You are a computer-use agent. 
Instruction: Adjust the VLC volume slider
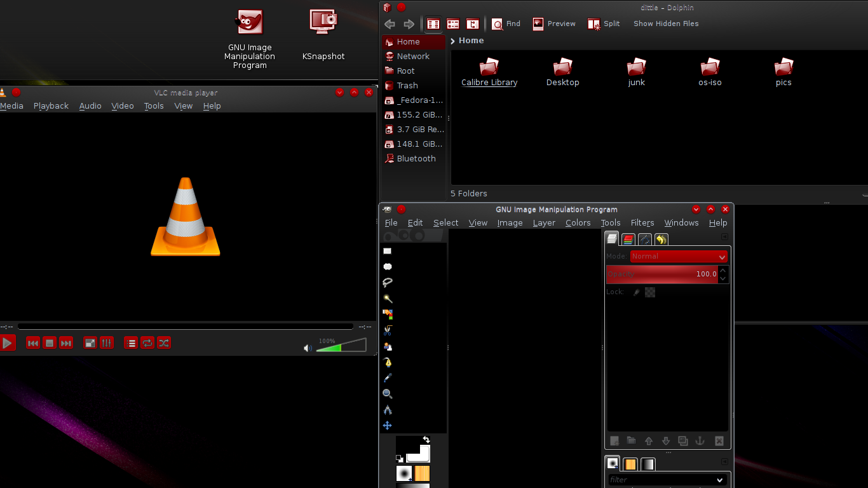341,345
